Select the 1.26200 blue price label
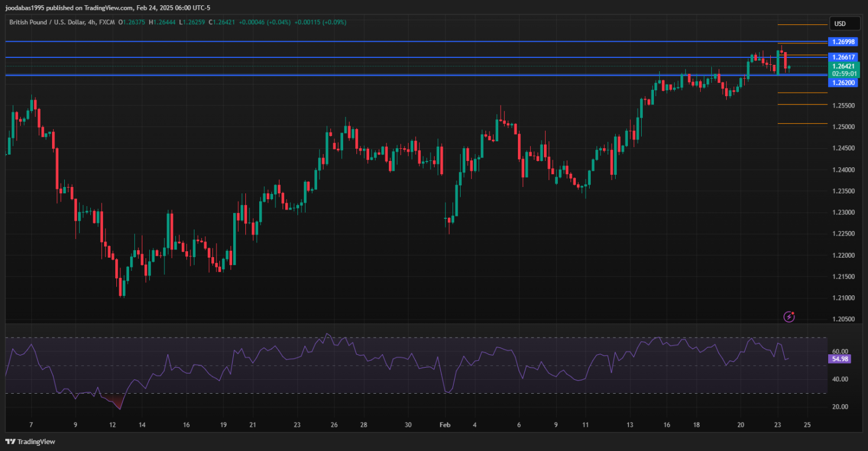This screenshot has height=451, width=868. pyautogui.click(x=843, y=83)
